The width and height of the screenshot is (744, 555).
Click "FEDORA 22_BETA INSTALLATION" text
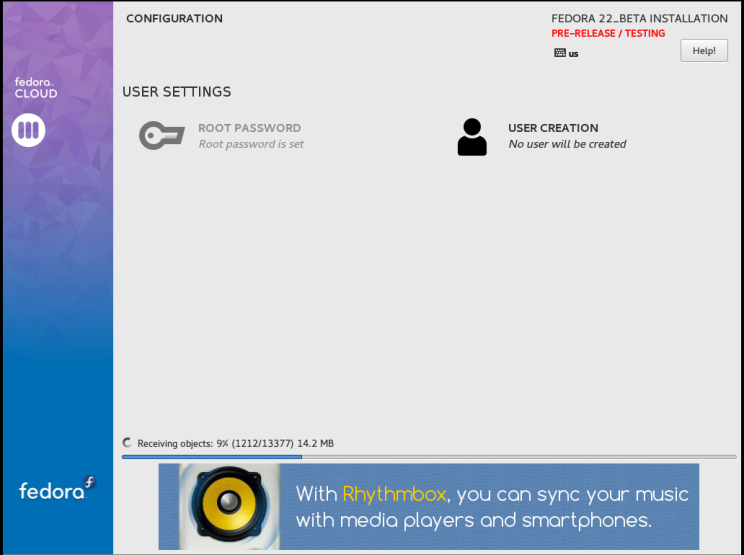pos(639,18)
